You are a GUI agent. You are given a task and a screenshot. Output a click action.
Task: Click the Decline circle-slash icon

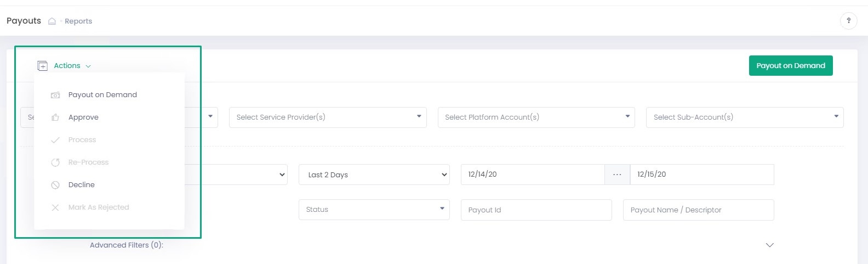tap(55, 185)
